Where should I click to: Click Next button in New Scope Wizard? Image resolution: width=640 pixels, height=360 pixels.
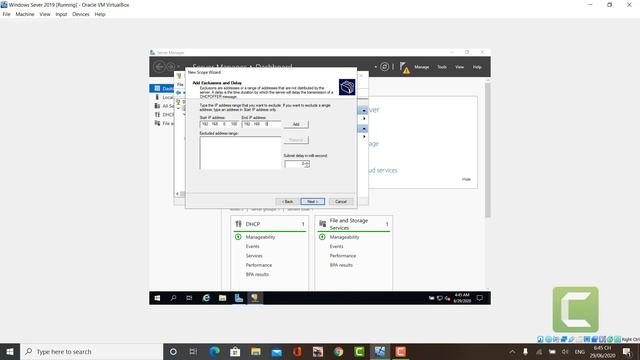[x=313, y=202]
